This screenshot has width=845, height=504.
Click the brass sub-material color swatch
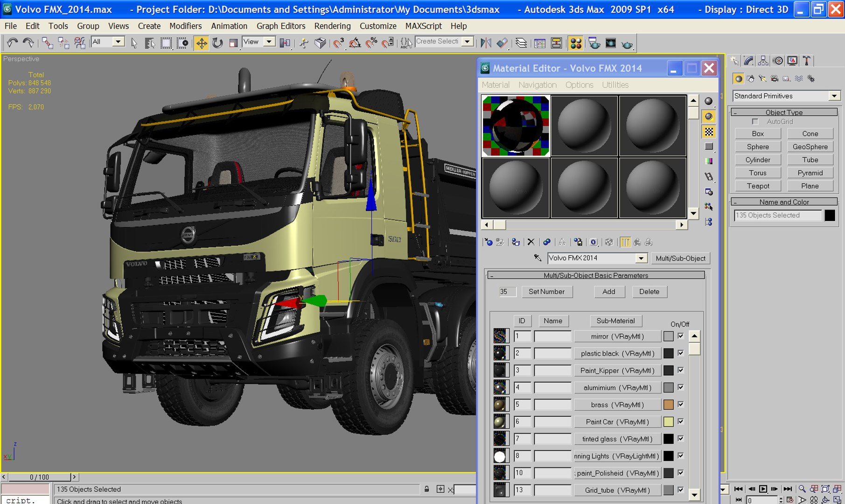click(x=668, y=405)
